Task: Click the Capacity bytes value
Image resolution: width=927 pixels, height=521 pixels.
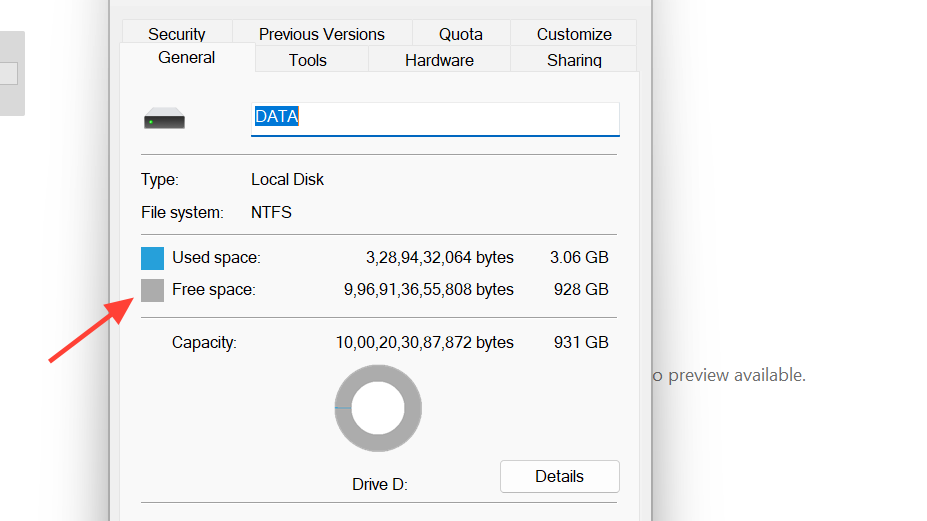Action: point(425,343)
